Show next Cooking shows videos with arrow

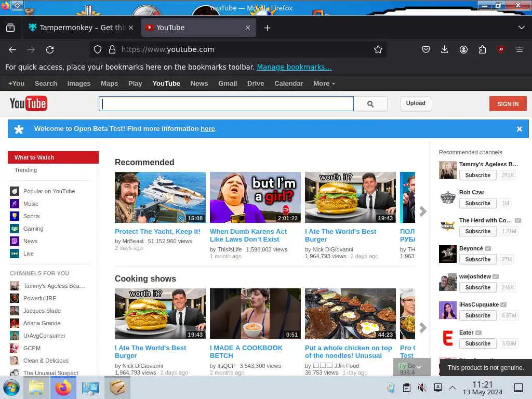pyautogui.click(x=423, y=328)
